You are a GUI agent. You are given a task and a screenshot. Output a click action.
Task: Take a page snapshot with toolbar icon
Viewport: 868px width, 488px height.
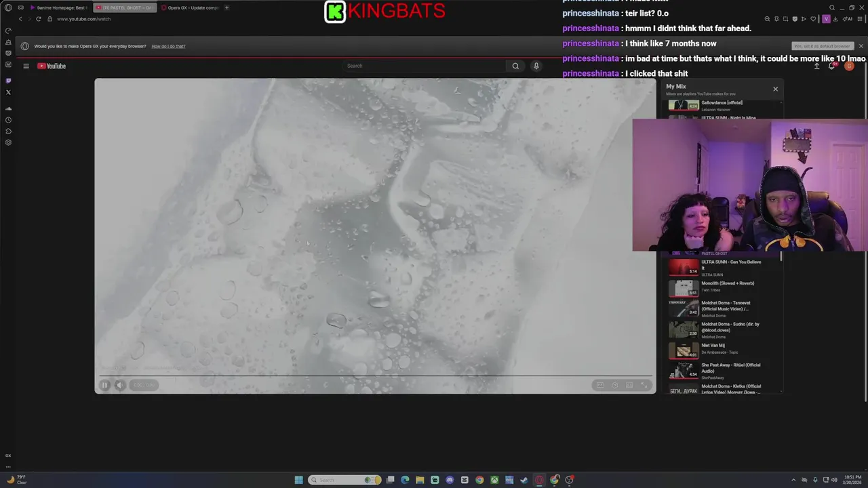coord(785,19)
